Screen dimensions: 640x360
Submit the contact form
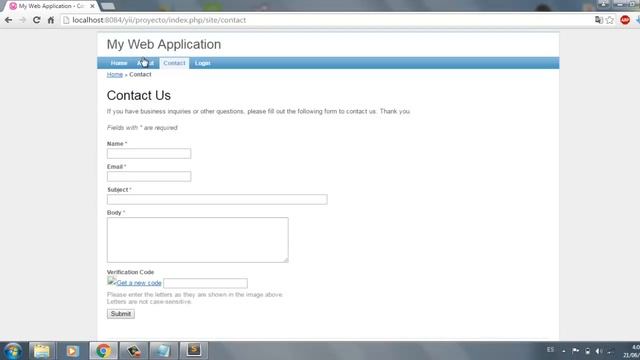(121, 314)
